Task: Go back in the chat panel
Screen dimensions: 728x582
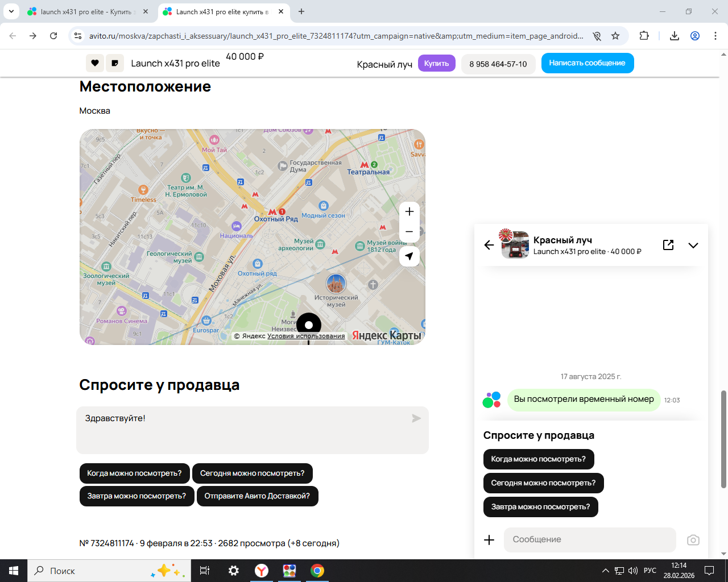Action: (489, 245)
